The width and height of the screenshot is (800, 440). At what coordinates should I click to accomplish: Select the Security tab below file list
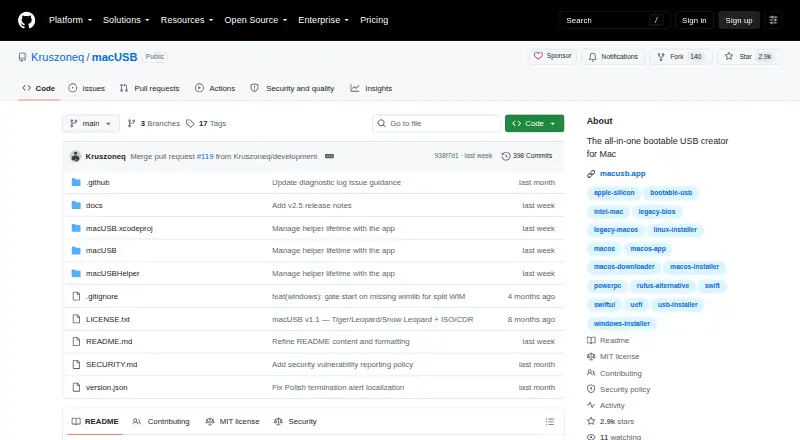pyautogui.click(x=295, y=422)
